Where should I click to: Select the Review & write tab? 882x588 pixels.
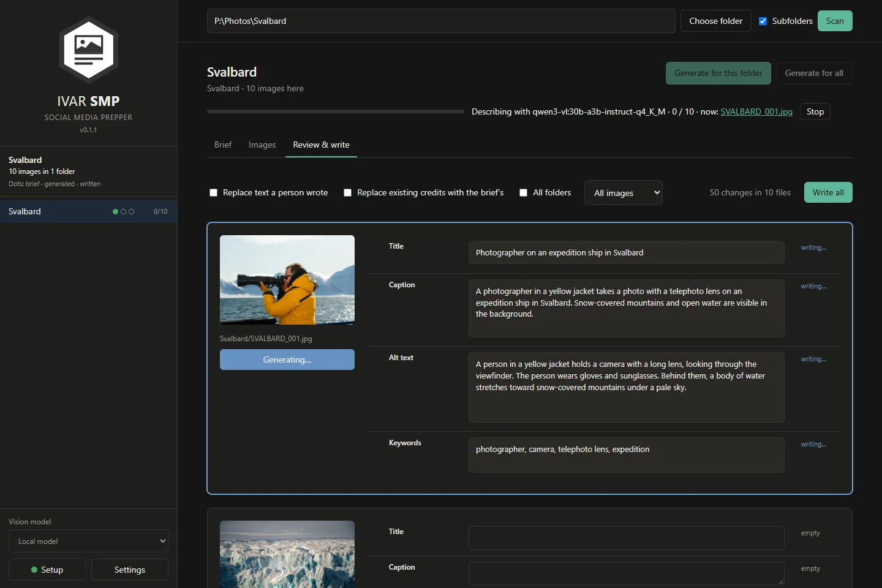pos(321,145)
